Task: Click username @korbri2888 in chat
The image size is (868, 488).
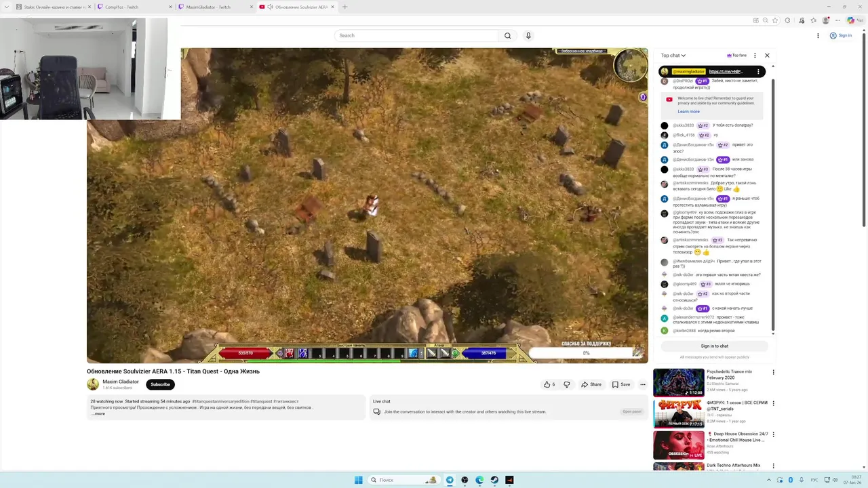Action: (x=684, y=331)
